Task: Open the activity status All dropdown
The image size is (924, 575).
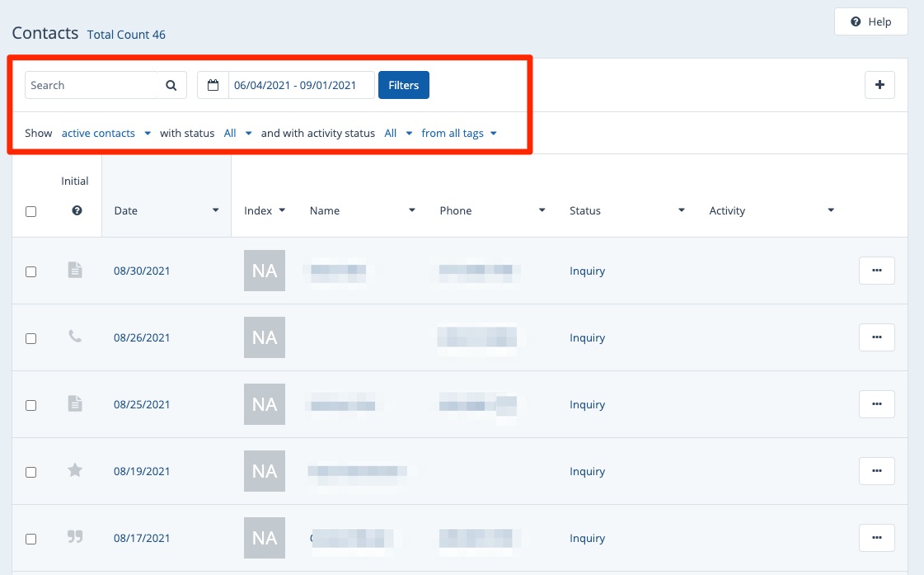Action: pos(398,133)
